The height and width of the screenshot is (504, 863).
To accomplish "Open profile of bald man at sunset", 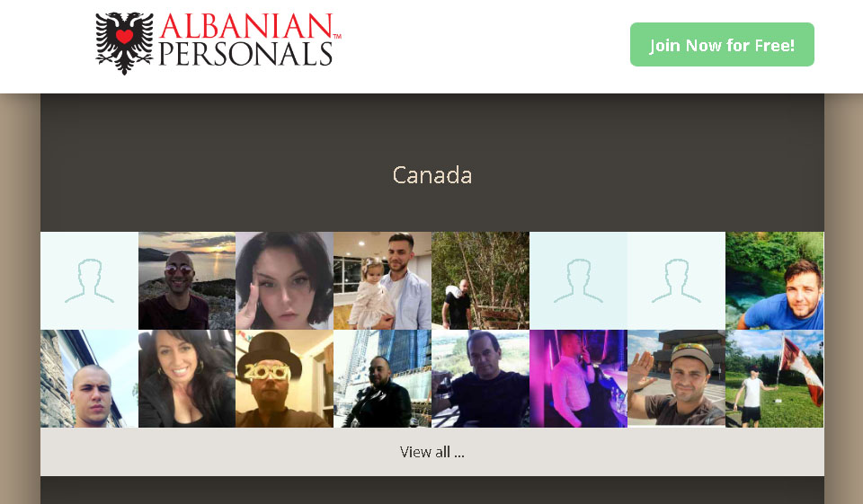I will 187,280.
